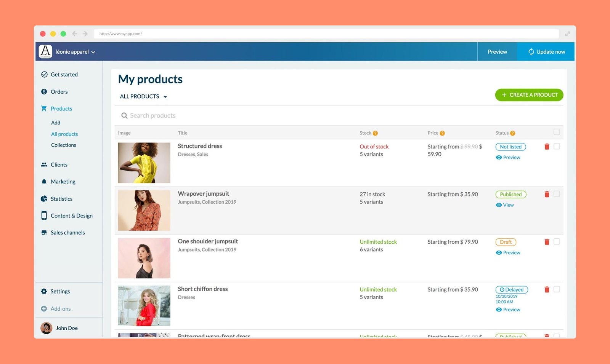Click the Price help question icon

442,133
